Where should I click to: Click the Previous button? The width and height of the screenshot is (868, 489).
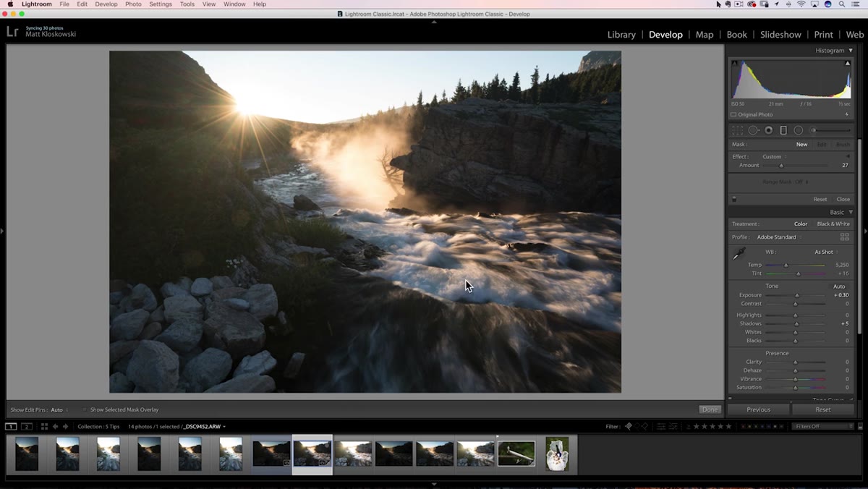[x=758, y=409]
